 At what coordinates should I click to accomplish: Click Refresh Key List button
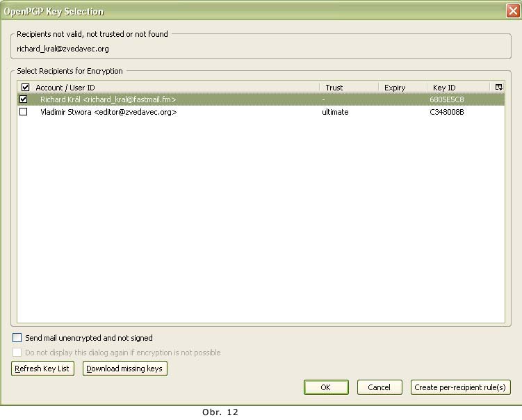coord(42,369)
